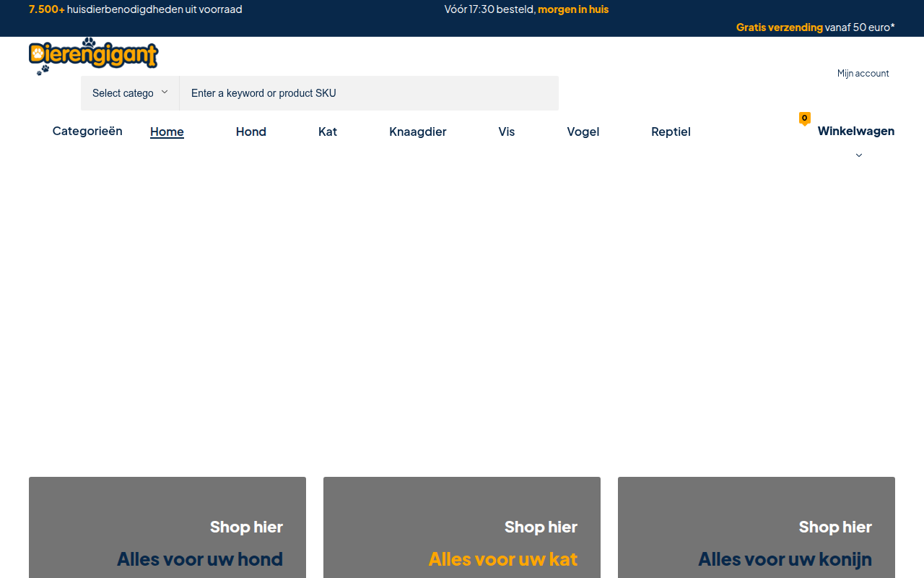The image size is (924, 578).
Task: Open the Vis menu item
Action: [x=507, y=131]
